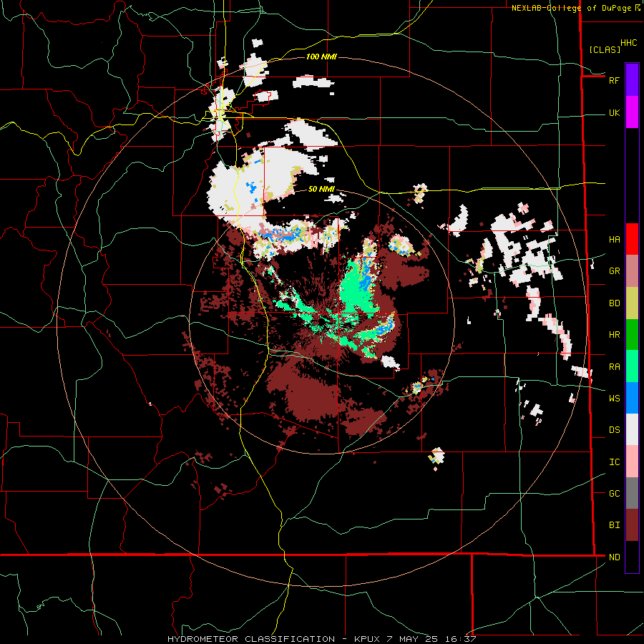Click the HA legend label
Viewport: 644px width, 644px height.
pyautogui.click(x=614, y=240)
